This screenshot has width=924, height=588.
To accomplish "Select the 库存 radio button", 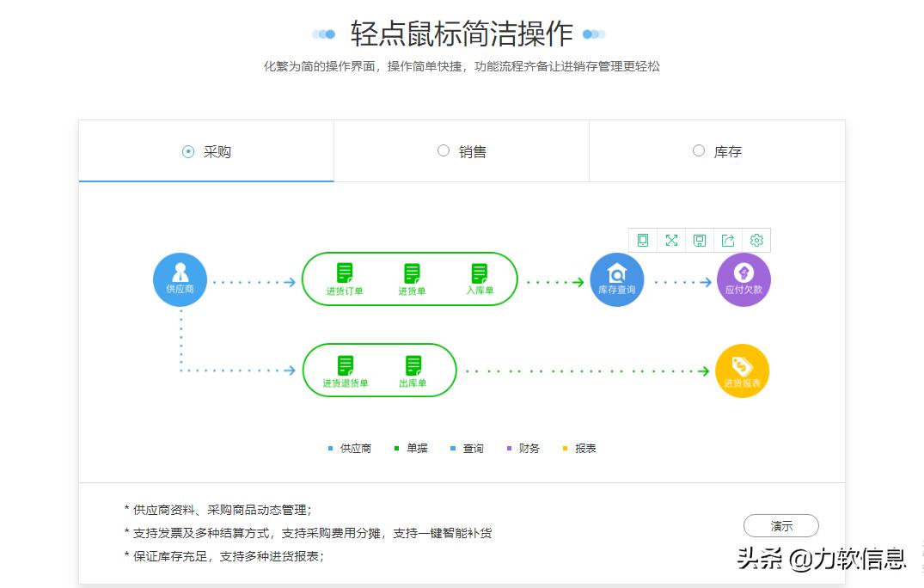I will coord(699,151).
